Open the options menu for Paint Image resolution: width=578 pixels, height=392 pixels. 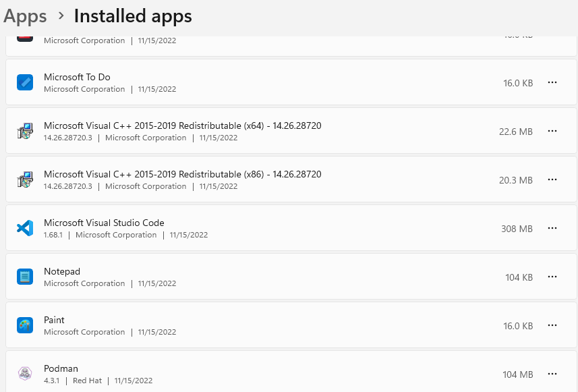[x=552, y=325]
